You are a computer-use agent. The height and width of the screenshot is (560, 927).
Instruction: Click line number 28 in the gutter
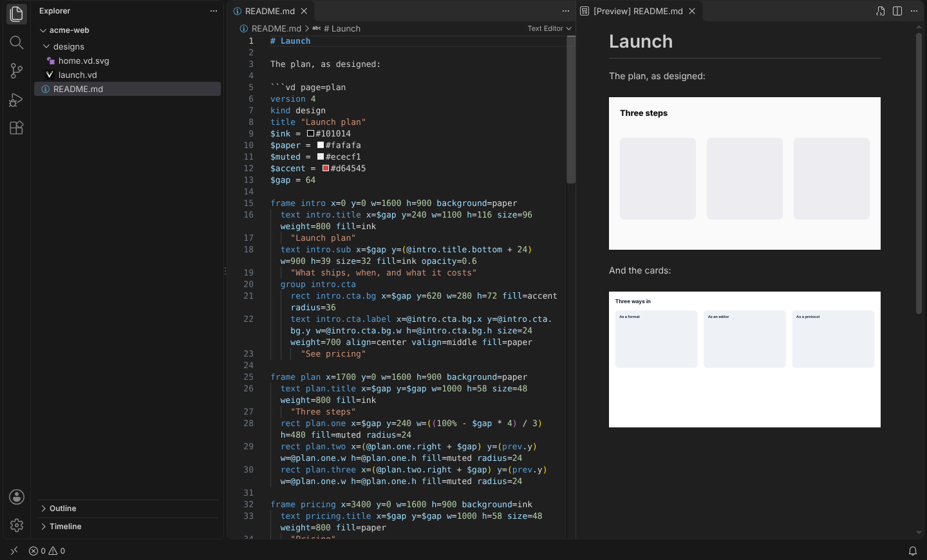[x=248, y=424]
